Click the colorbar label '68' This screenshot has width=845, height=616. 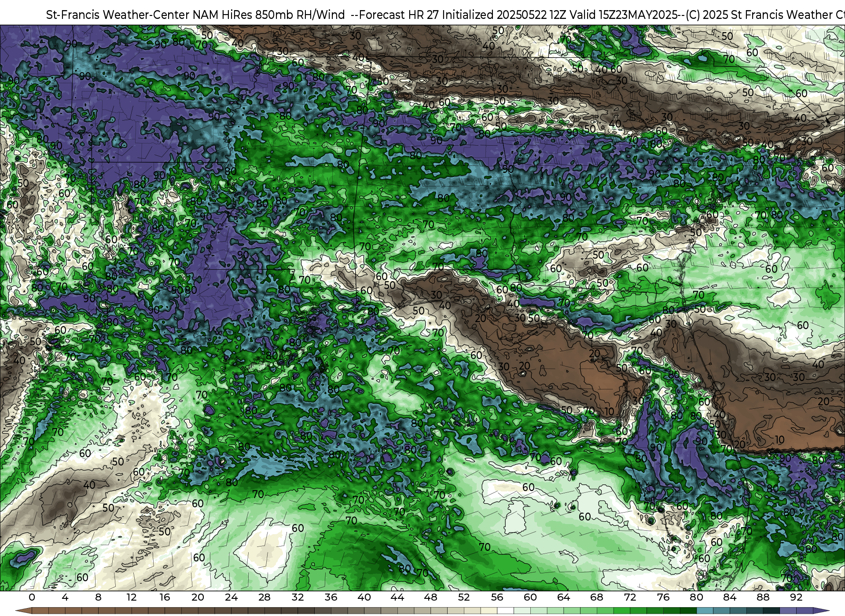click(597, 597)
